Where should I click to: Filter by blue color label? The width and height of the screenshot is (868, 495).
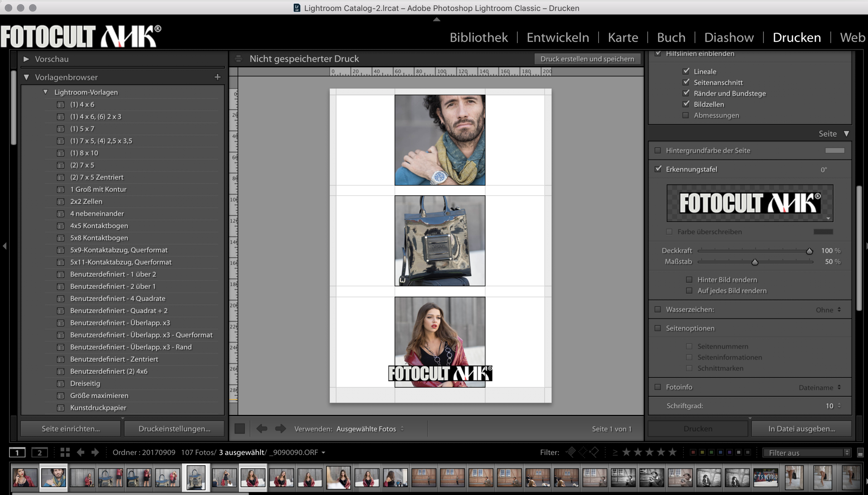720,452
